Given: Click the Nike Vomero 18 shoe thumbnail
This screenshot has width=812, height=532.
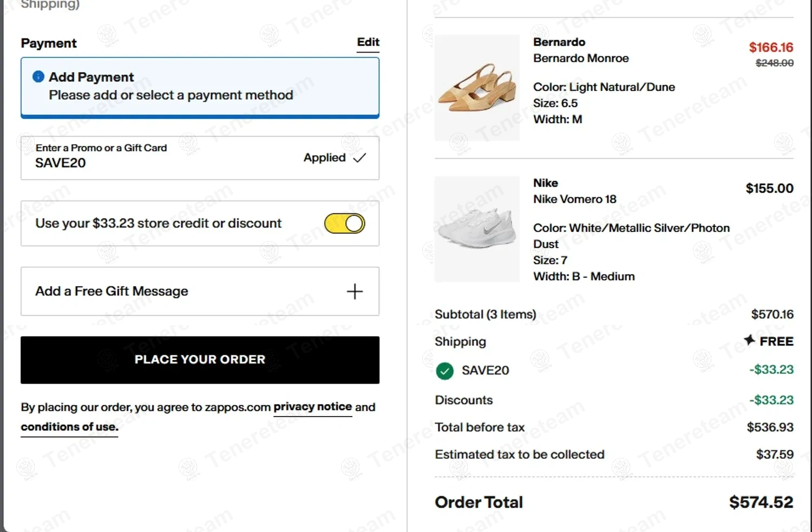Looking at the screenshot, I should coord(477,229).
